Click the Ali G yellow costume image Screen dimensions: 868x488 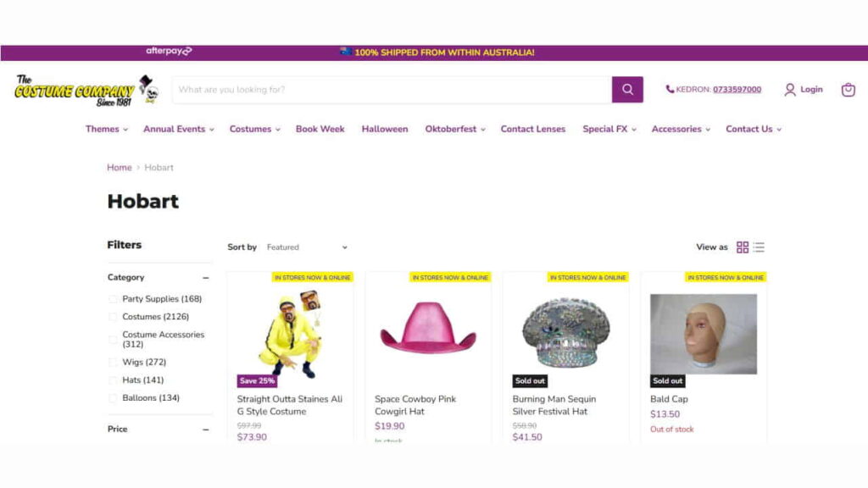pyautogui.click(x=290, y=335)
